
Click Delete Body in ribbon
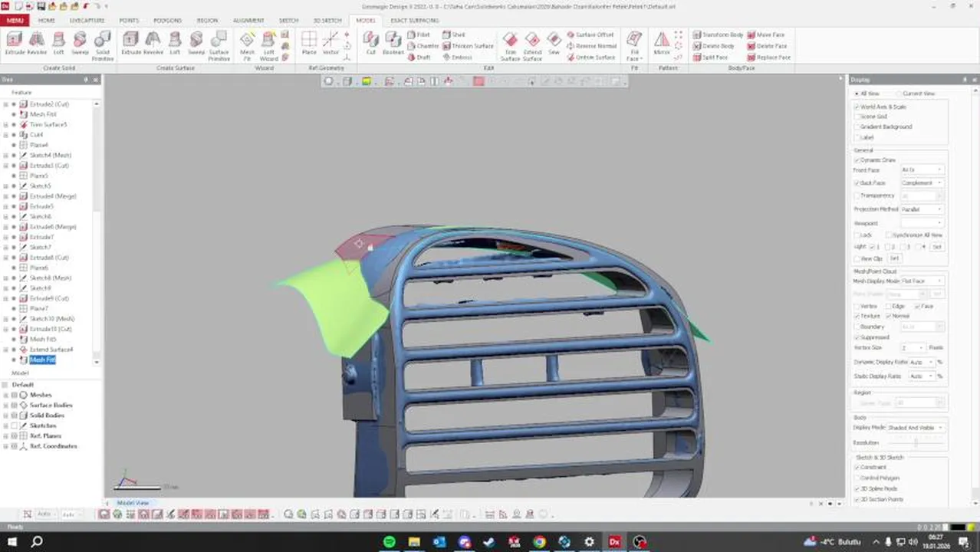click(713, 46)
